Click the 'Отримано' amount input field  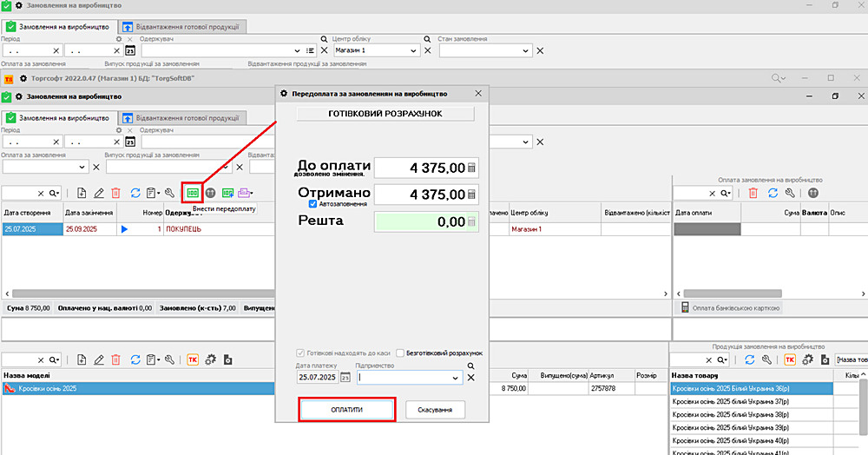tap(425, 195)
